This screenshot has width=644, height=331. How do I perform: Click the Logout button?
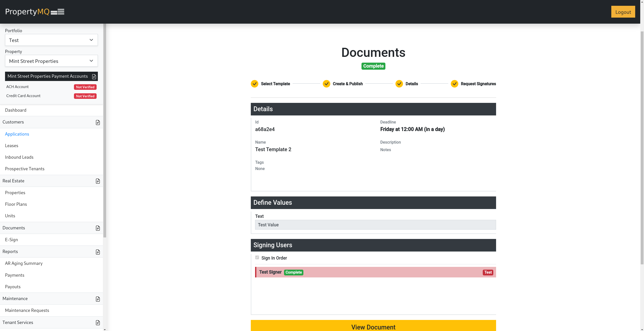click(623, 12)
